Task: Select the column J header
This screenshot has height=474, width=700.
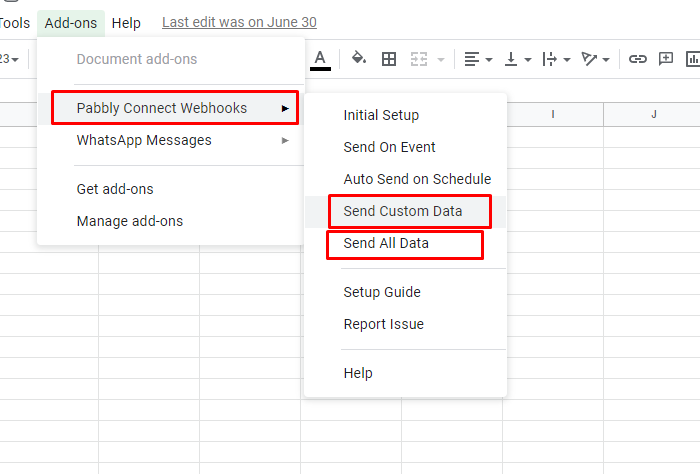Action: 653,114
